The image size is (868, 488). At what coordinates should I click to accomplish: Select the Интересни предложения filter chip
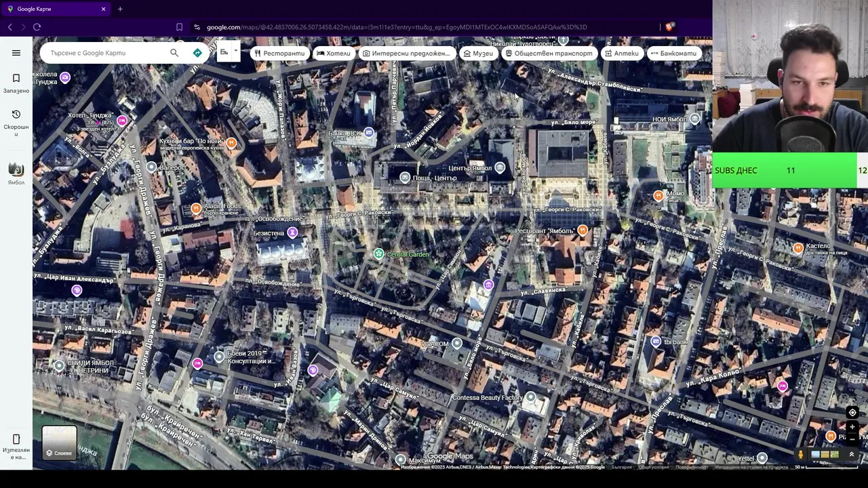coord(407,53)
